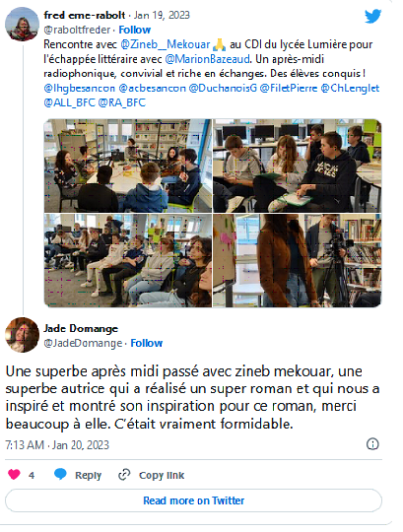Open the @ALL_BFC mention link

(x=69, y=102)
